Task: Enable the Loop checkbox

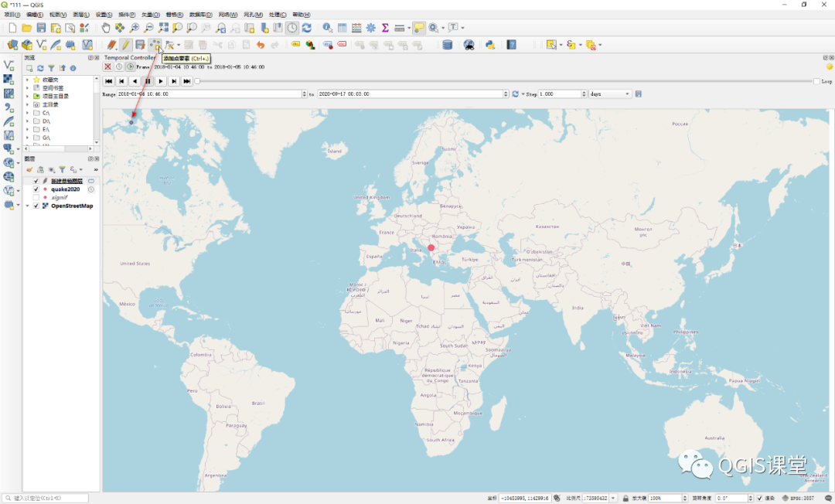Action: point(816,81)
